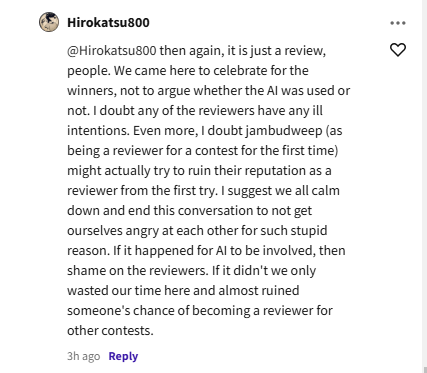Click the @Hirokatsu800 mention in comment

[112, 51]
